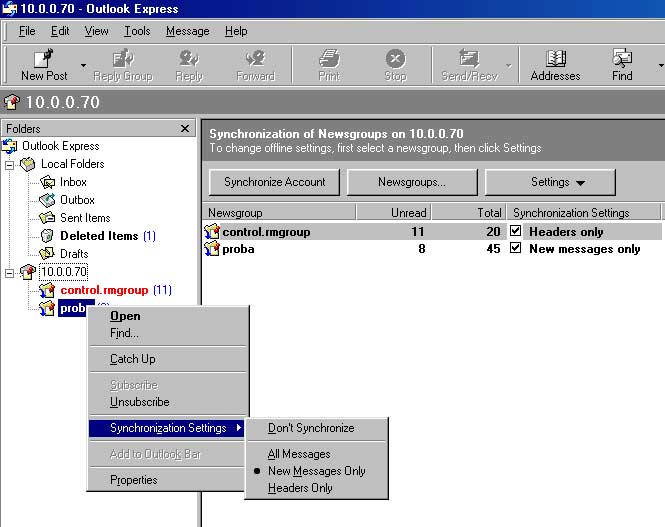Viewport: 665px width, 527px height.
Task: Collapse the Local Folders tree node
Action: 9,165
